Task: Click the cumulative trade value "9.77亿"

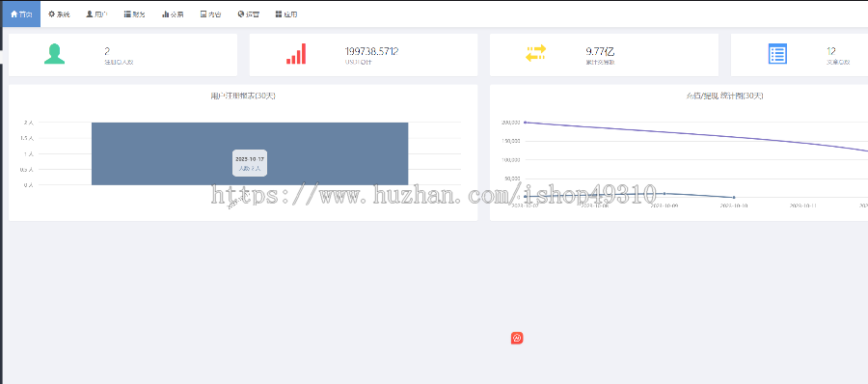Action: (600, 51)
